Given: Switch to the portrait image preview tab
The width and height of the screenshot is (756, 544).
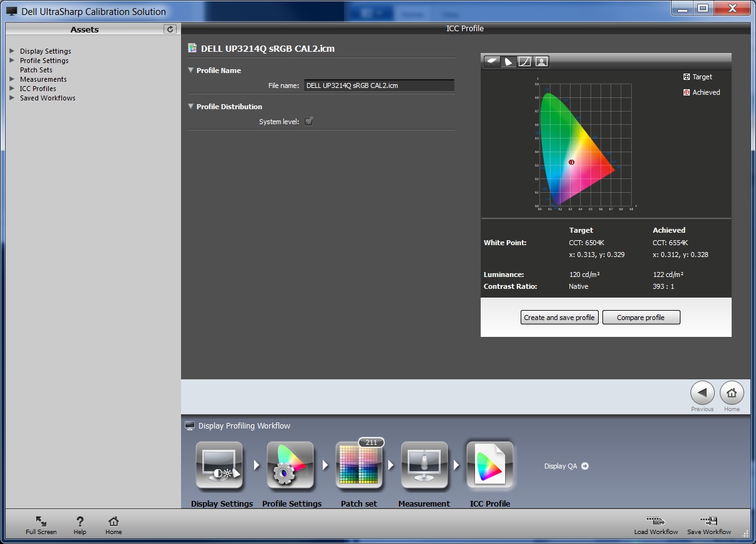Looking at the screenshot, I should pyautogui.click(x=541, y=61).
